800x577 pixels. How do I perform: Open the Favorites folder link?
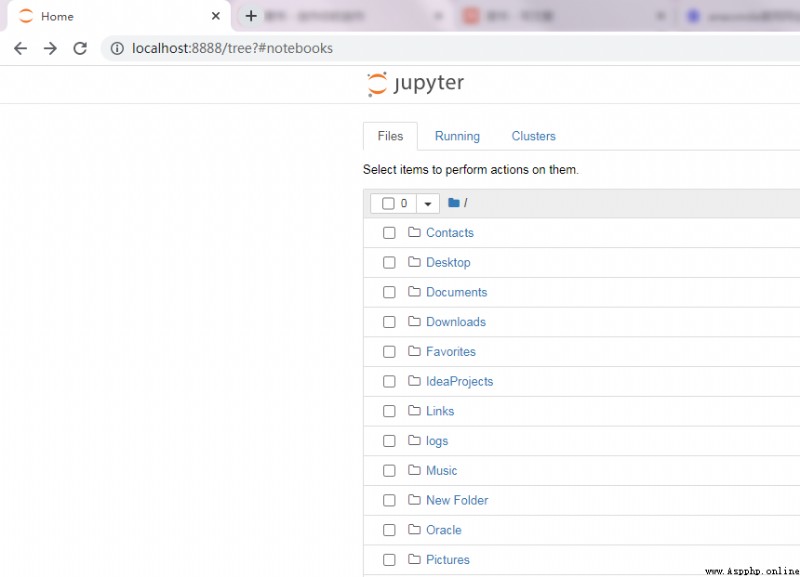click(x=451, y=351)
